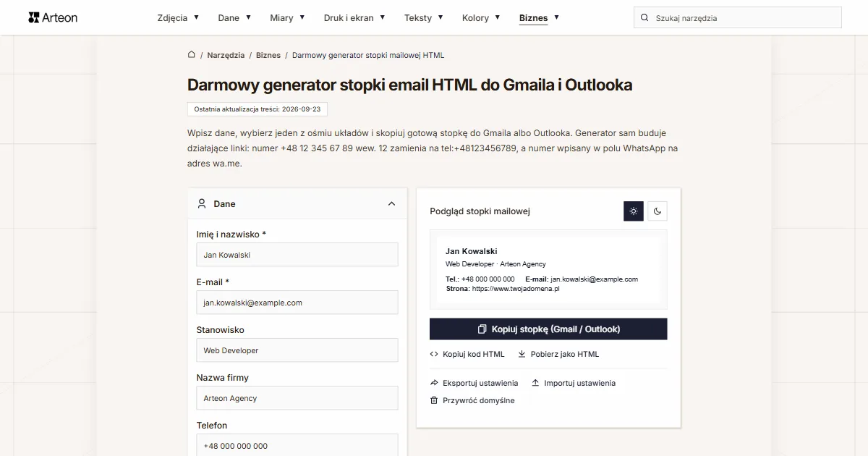This screenshot has height=456, width=868.
Task: Expand the Druk i ekran menu
Action: pyautogui.click(x=354, y=17)
